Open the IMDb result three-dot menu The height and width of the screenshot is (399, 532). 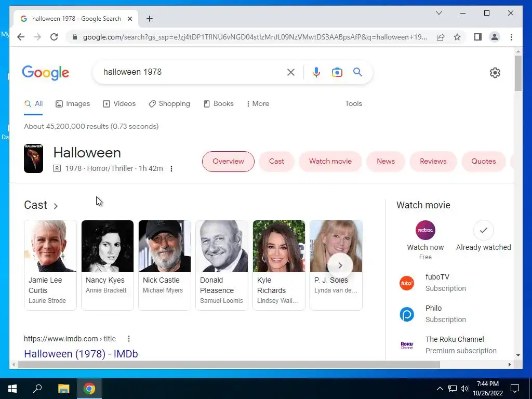(x=129, y=339)
